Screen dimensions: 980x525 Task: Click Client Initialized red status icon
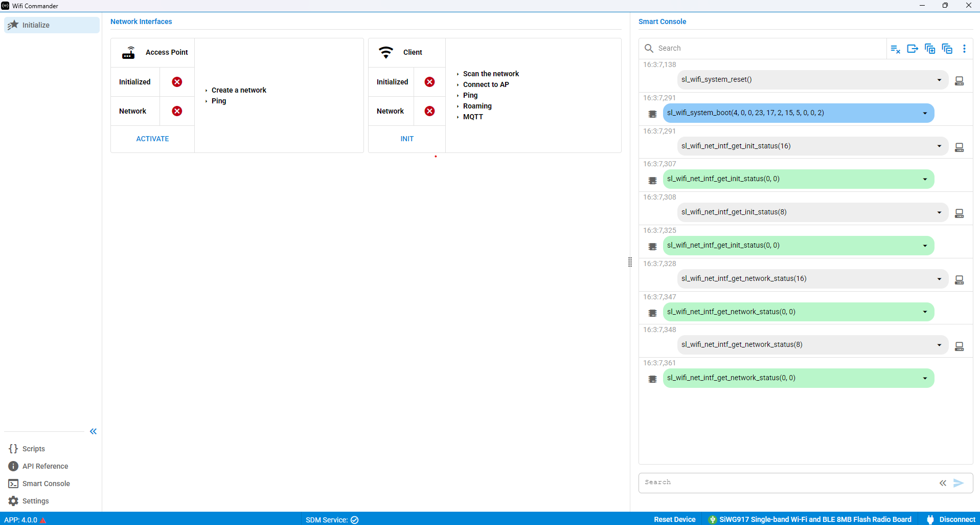coord(429,82)
